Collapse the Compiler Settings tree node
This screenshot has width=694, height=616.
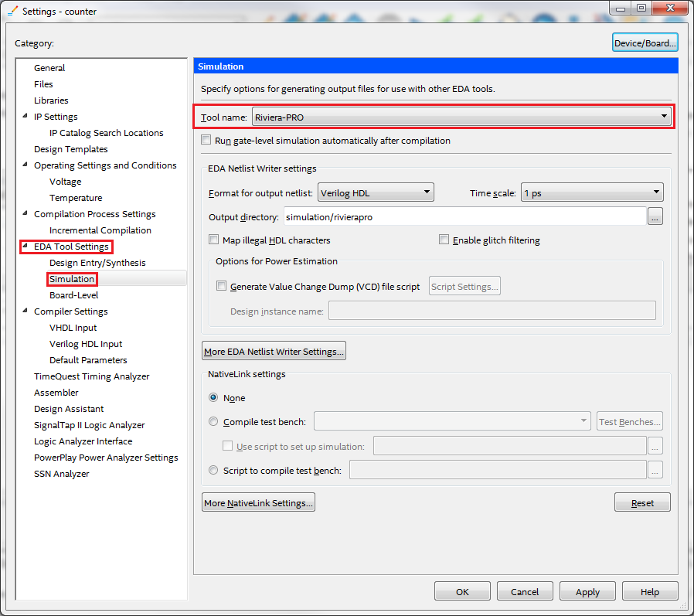pos(24,311)
